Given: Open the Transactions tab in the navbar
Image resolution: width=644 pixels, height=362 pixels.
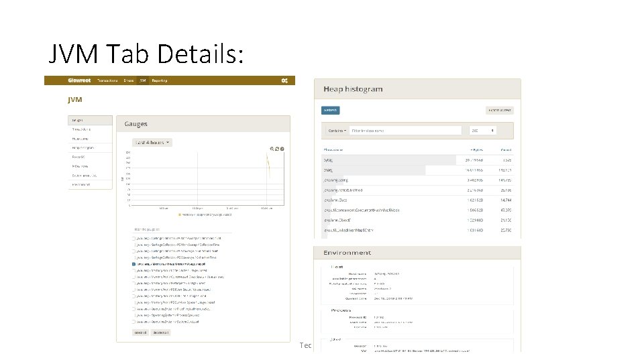Looking at the screenshot, I should point(107,81).
